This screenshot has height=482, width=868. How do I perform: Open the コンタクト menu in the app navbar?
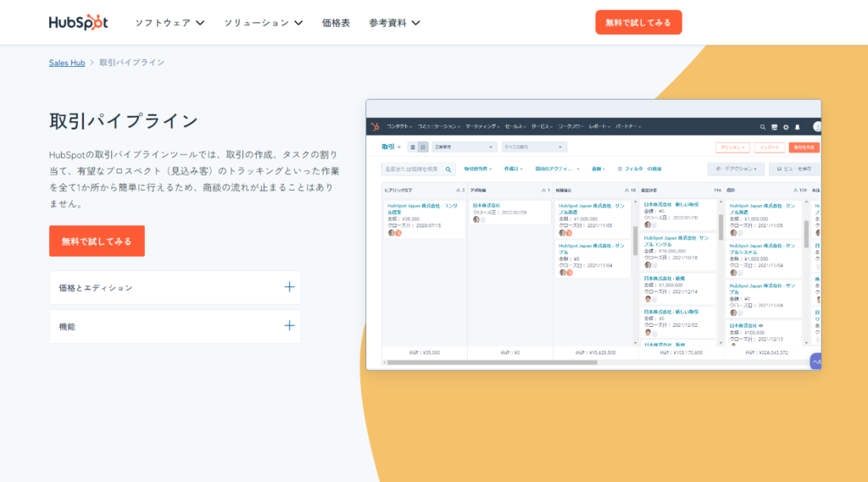[399, 127]
